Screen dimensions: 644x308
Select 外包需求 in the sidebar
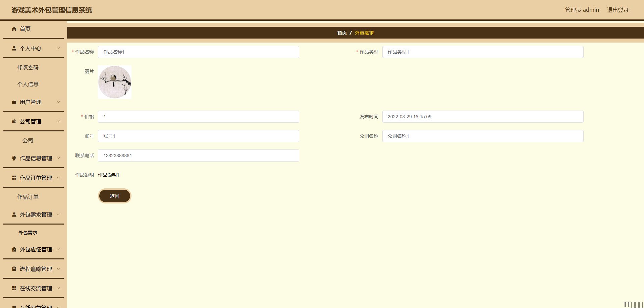[x=28, y=233]
